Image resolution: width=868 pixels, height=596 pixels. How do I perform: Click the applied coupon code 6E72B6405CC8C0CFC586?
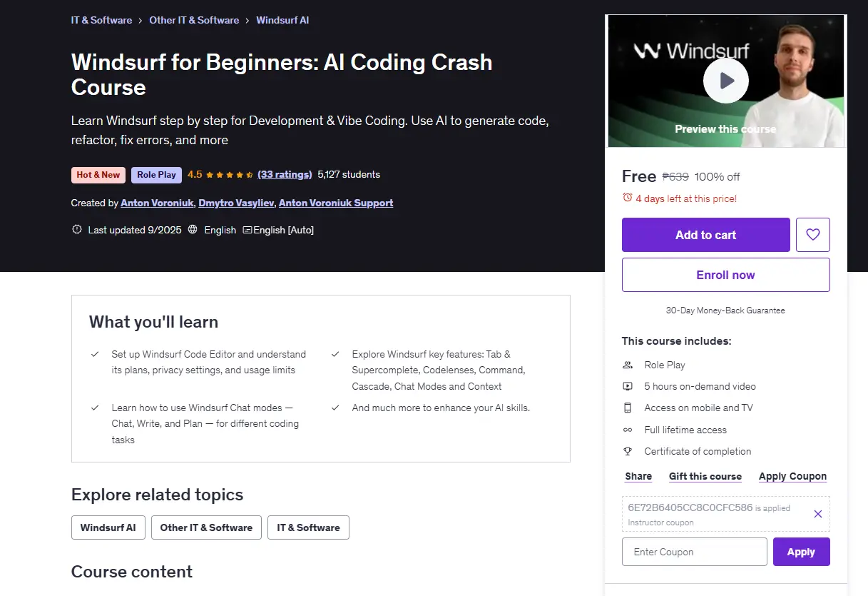(x=690, y=507)
